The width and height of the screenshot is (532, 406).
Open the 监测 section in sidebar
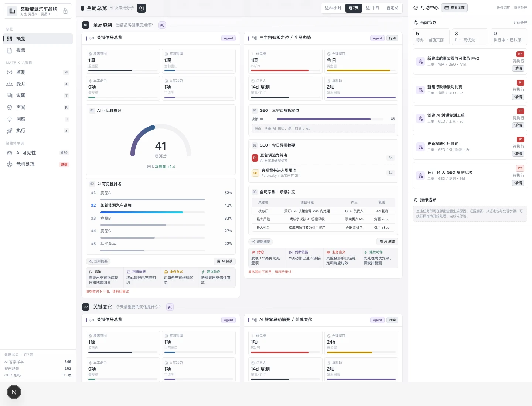point(38,72)
